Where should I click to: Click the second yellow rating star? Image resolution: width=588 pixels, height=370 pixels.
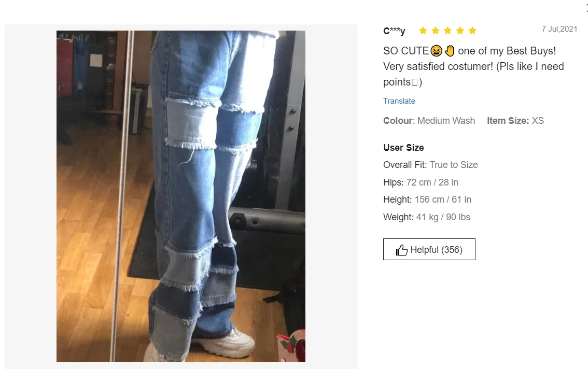pyautogui.click(x=436, y=31)
